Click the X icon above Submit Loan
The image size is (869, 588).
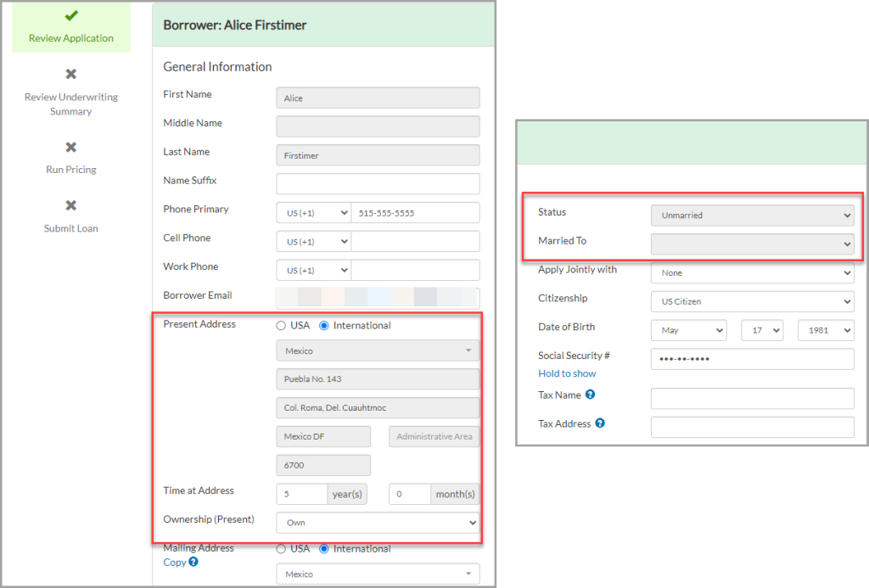tap(71, 205)
